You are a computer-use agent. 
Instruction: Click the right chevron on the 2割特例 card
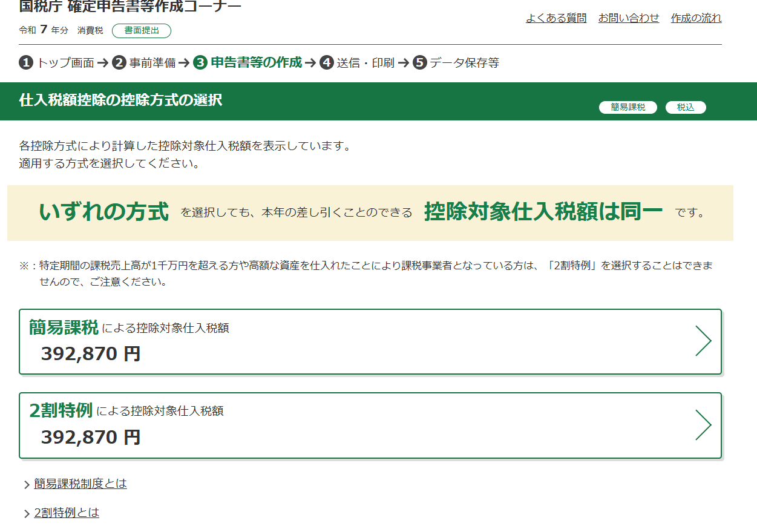coord(703,425)
